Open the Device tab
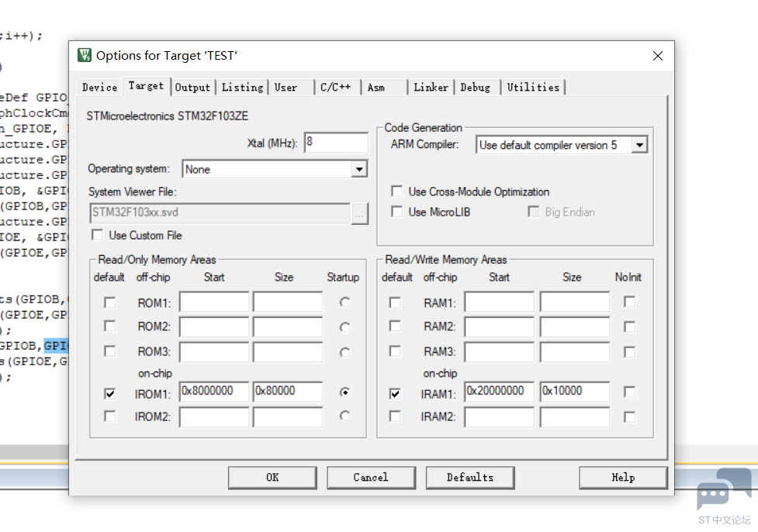 point(99,88)
